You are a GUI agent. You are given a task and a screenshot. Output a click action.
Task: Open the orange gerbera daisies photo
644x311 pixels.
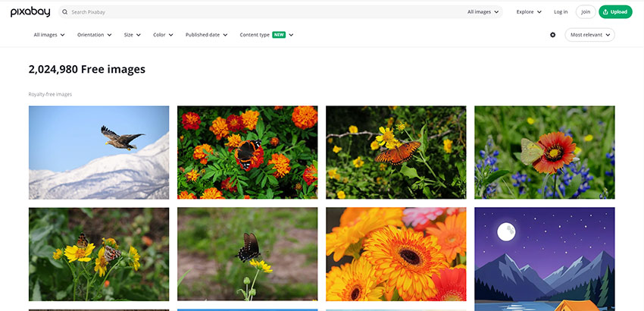[395, 254]
